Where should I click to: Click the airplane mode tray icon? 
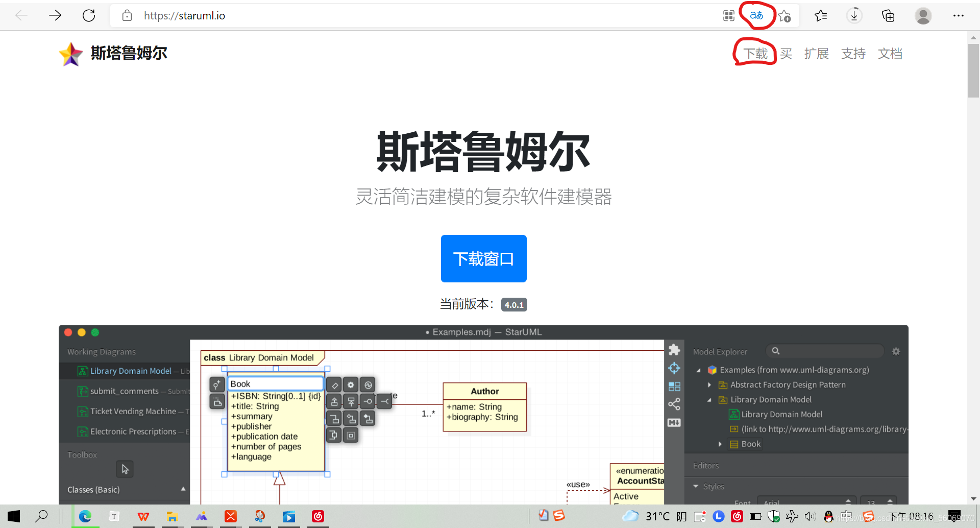pos(792,516)
